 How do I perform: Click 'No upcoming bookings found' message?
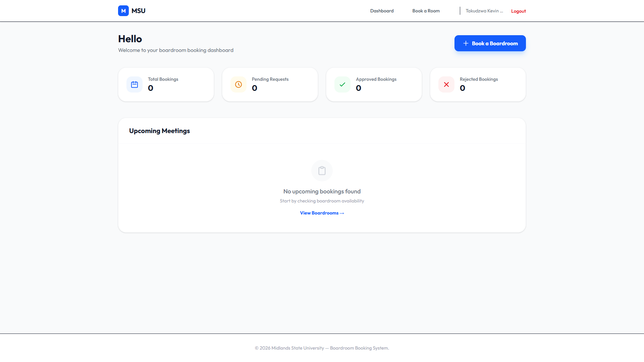point(322,191)
